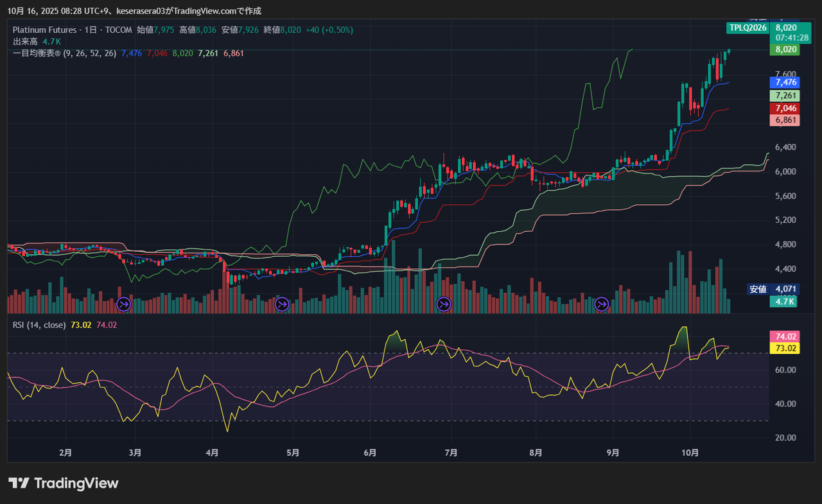Click the 6,861 value in Ichimoku legend
The width and height of the screenshot is (822, 504).
(x=234, y=53)
